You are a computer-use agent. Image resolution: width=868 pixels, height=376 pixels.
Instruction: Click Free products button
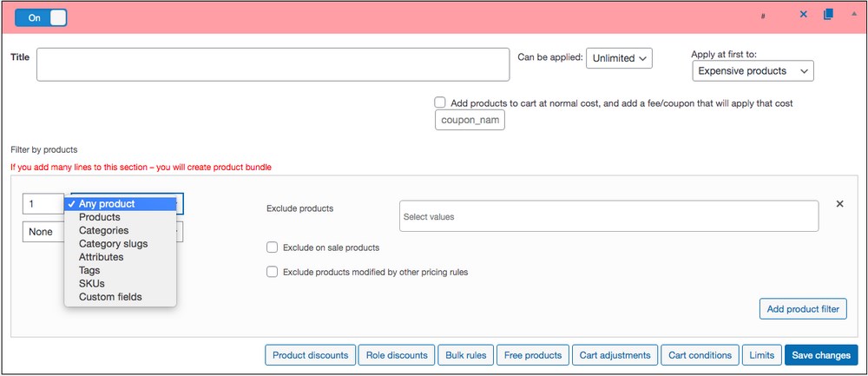[533, 355]
